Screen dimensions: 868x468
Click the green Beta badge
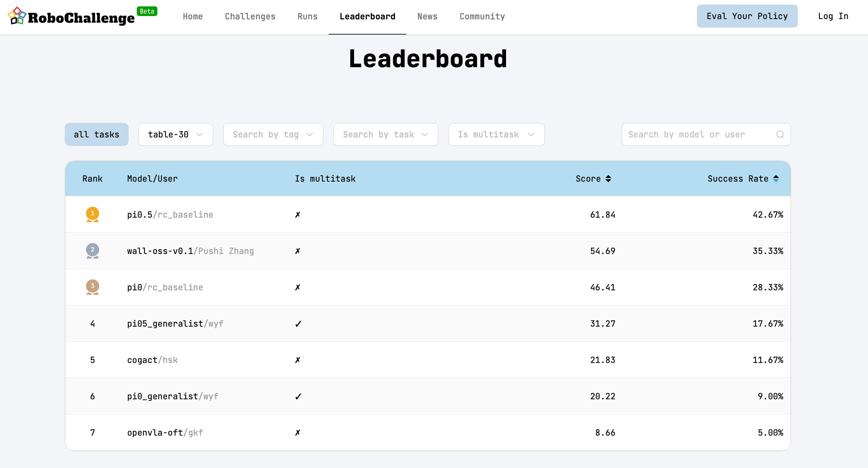147,11
